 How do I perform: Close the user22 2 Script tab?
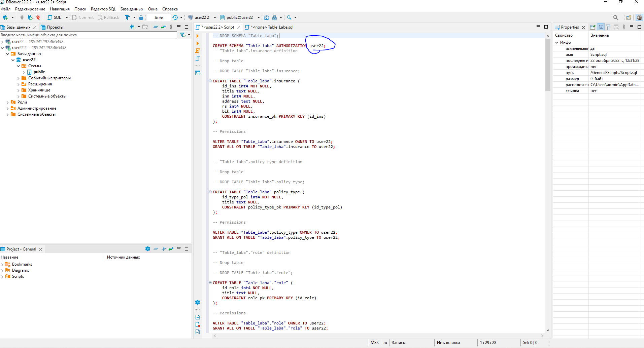coord(239,27)
